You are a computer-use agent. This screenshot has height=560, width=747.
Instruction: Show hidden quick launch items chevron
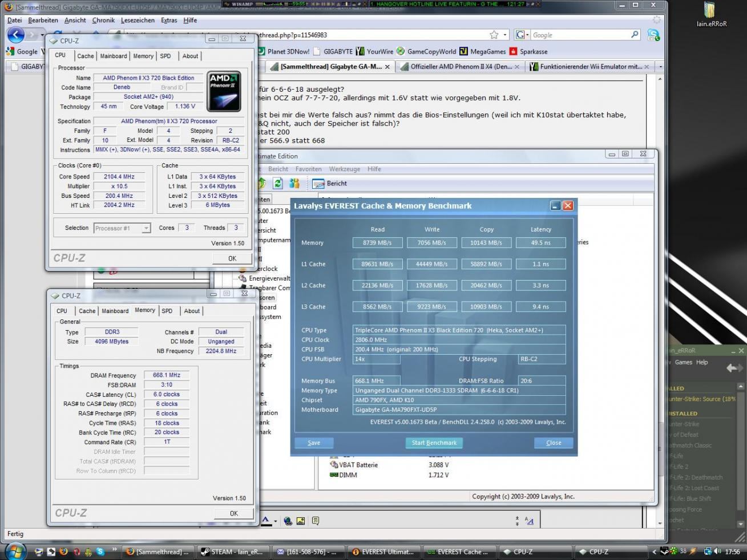[115, 550]
